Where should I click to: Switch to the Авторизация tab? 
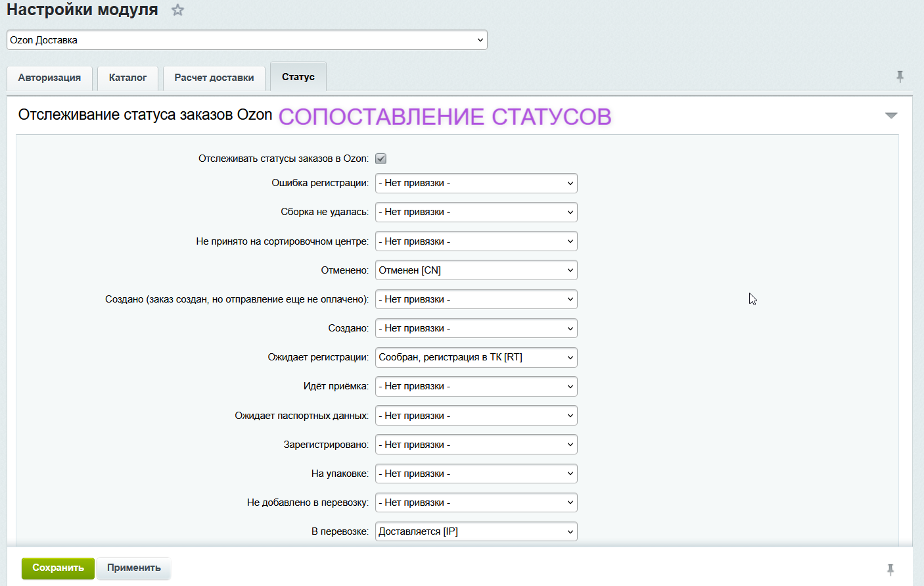click(49, 78)
